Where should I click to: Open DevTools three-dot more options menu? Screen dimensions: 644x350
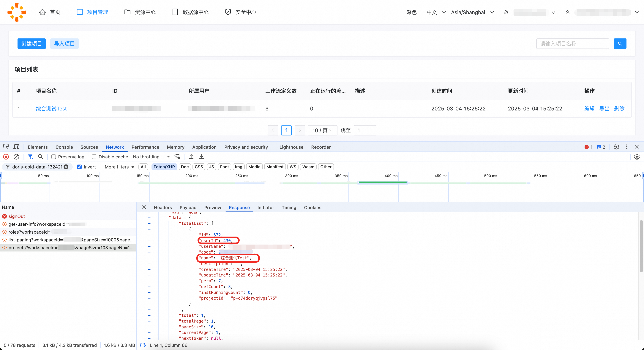tap(626, 147)
